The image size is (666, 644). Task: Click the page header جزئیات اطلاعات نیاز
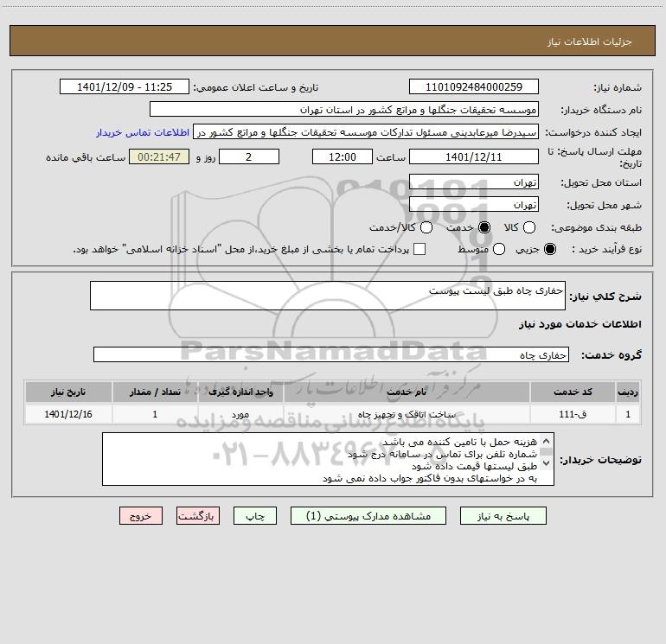tap(589, 41)
